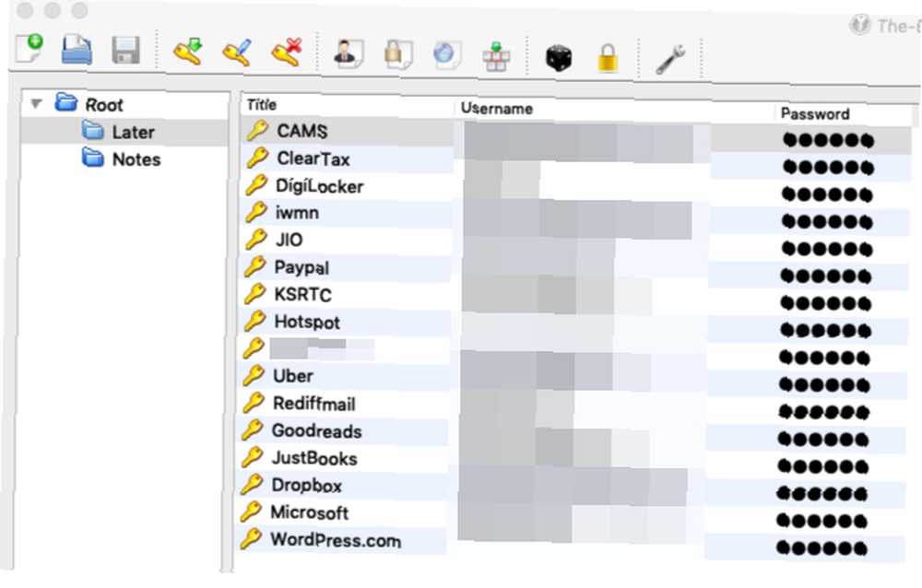Click the masked password in the iwmn row
922x588 pixels.
pyautogui.click(x=827, y=222)
